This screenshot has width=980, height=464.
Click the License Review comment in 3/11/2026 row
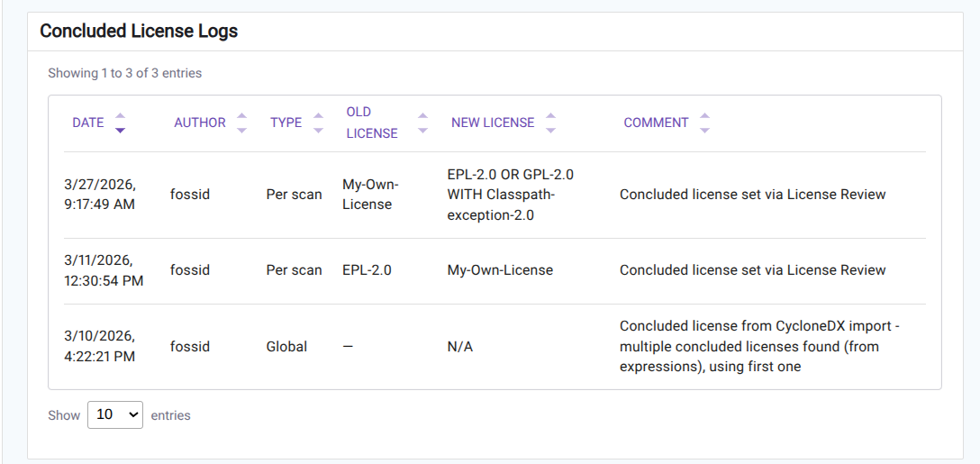(x=752, y=270)
